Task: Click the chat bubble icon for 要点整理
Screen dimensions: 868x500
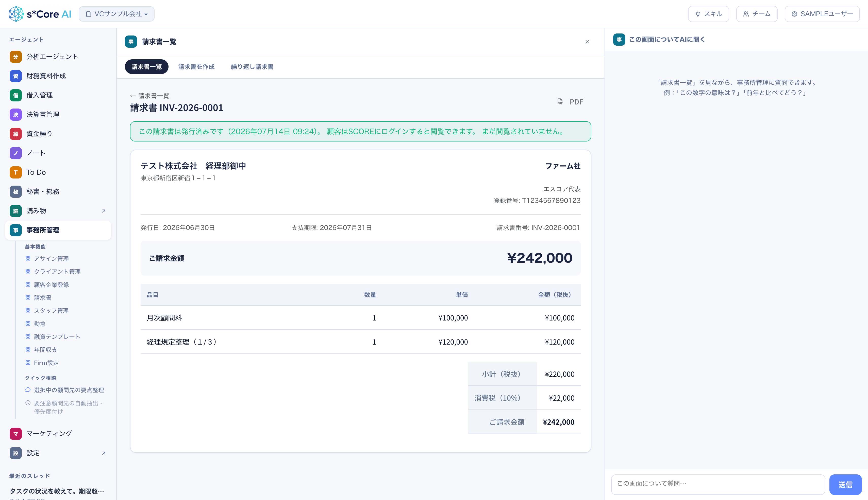Action: [28, 390]
